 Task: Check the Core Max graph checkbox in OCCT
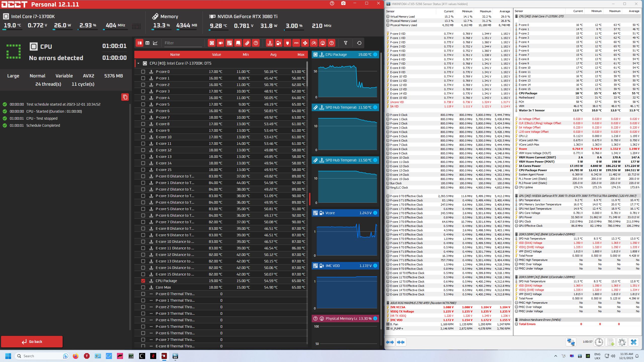coord(143,287)
